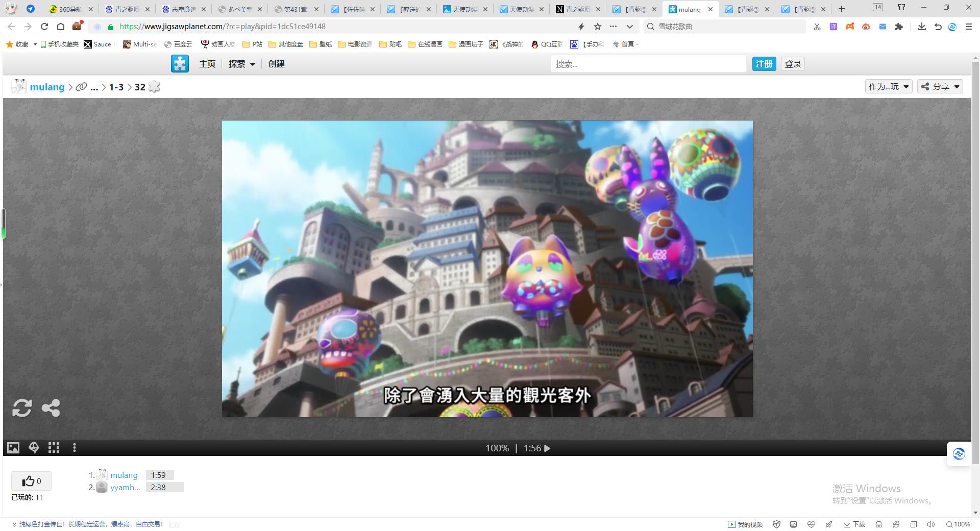The image size is (980, 531).
Task: Click the ghost image icon in the bottom bar
Action: click(34, 448)
